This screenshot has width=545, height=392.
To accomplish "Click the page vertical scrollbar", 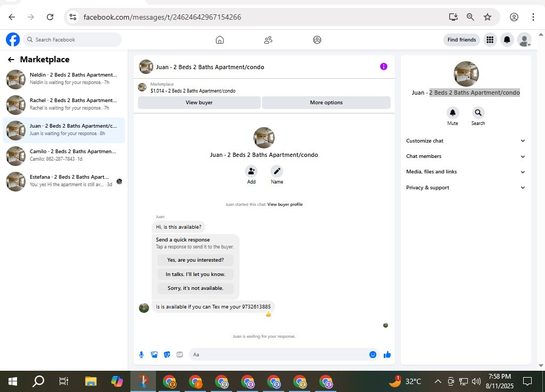I will pyautogui.click(x=541, y=199).
